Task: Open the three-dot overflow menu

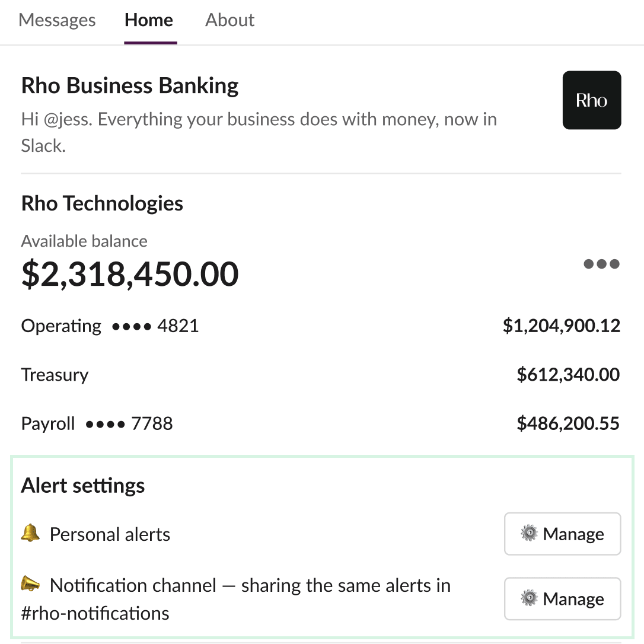Action: (601, 264)
